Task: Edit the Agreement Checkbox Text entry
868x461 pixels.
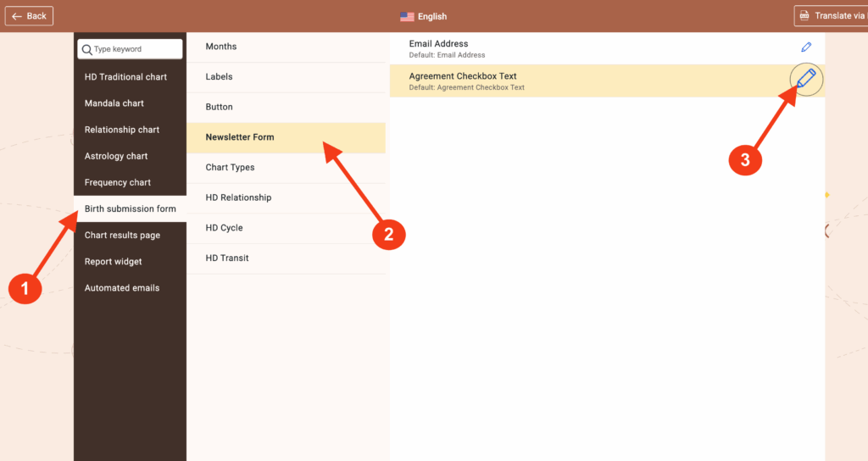Action: (x=806, y=81)
